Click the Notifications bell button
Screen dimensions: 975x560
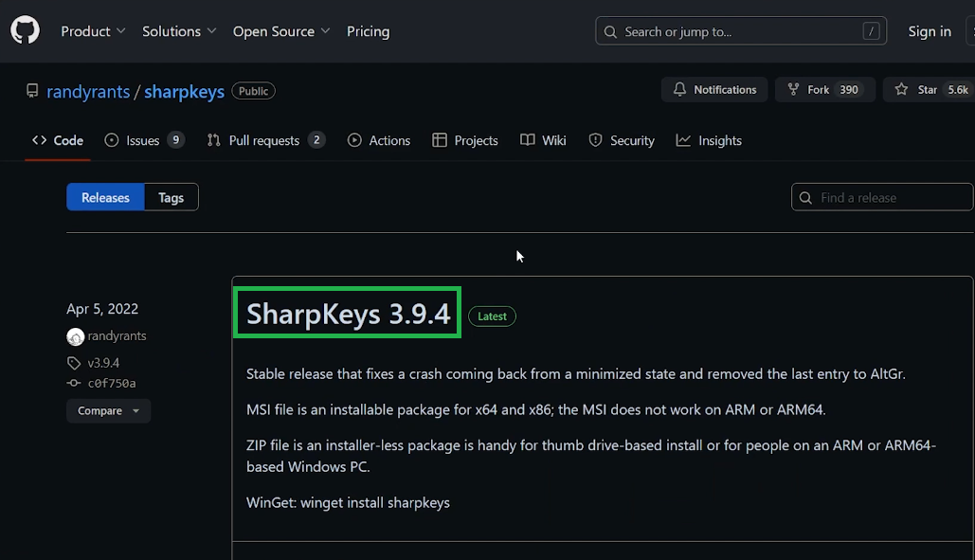click(x=714, y=89)
